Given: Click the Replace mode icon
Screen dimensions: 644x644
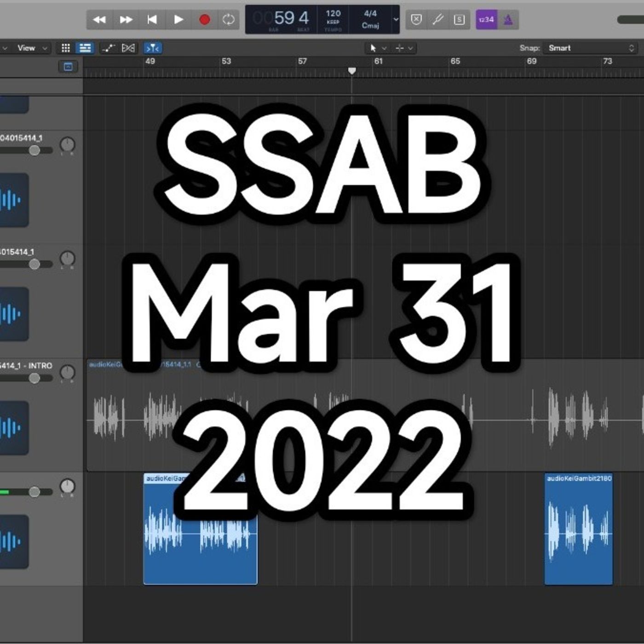Looking at the screenshot, I should point(416,20).
